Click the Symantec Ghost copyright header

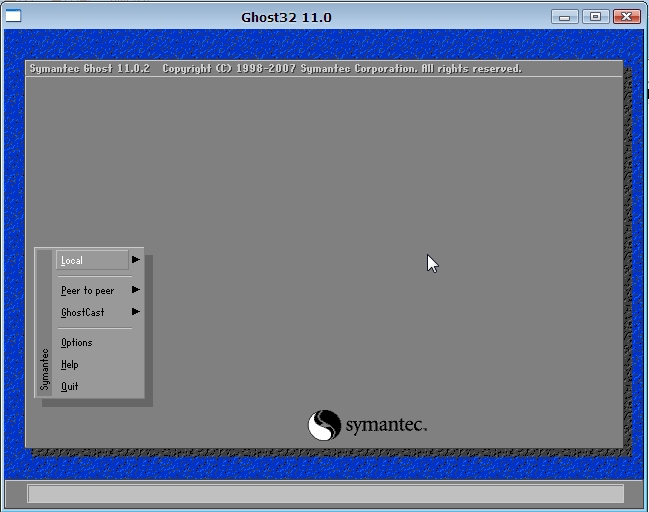275,69
